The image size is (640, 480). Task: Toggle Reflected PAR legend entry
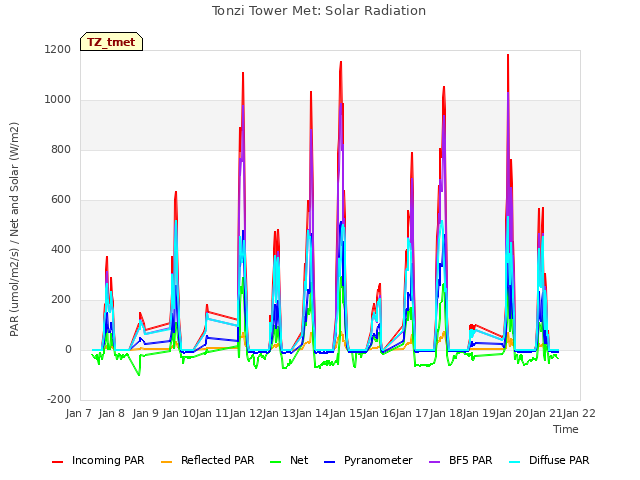pyautogui.click(x=208, y=460)
